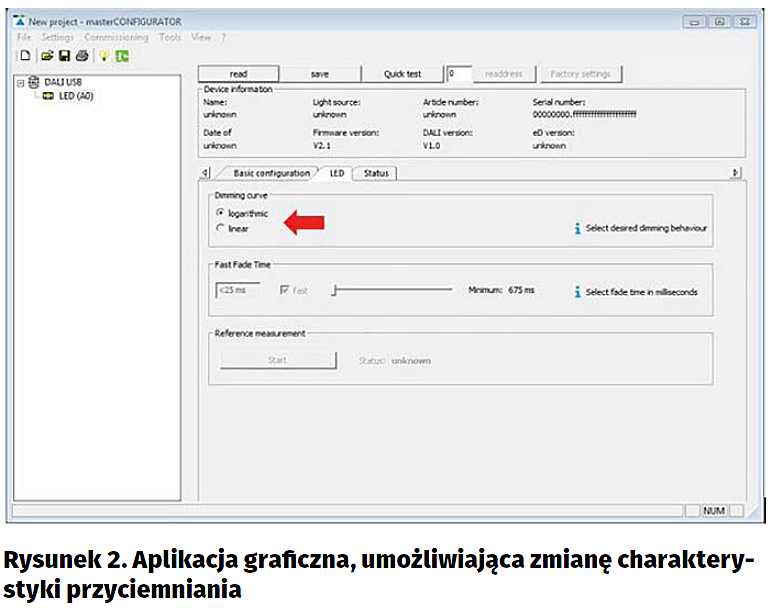The image size is (773, 616).
Task: Click the New project toolbar icon
Action: (26, 56)
